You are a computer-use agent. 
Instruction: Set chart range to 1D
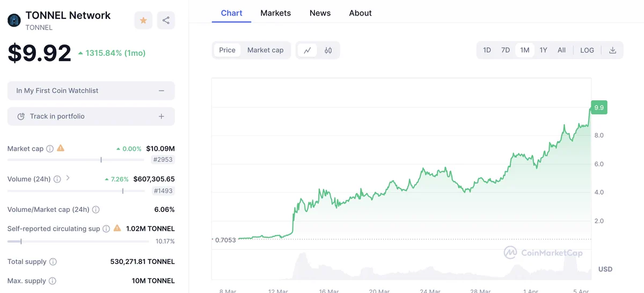click(x=487, y=50)
